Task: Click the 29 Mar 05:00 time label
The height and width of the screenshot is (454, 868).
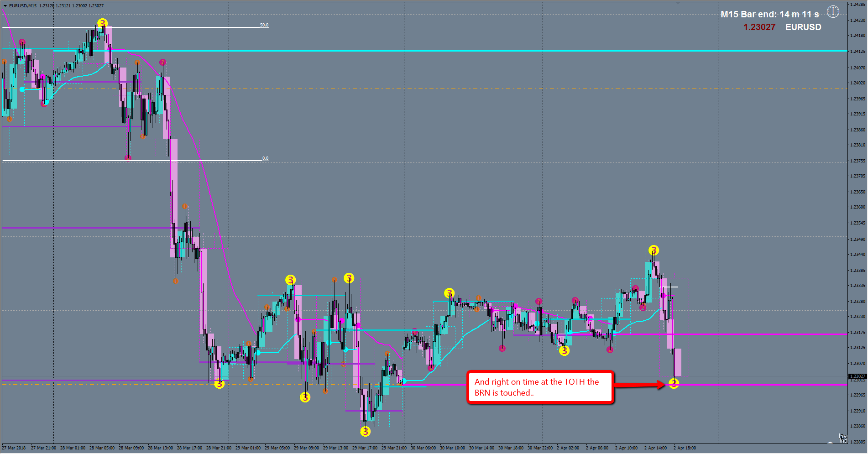Action: tap(277, 448)
